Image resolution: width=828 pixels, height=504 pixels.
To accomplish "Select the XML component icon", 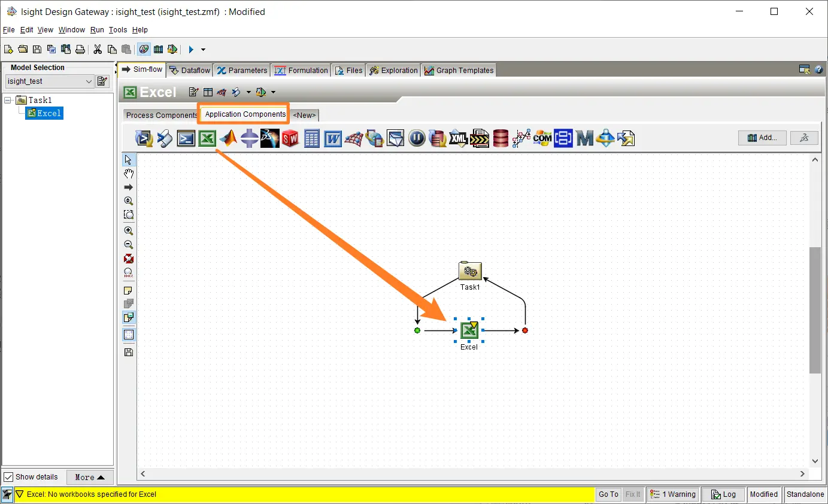I will pos(458,139).
